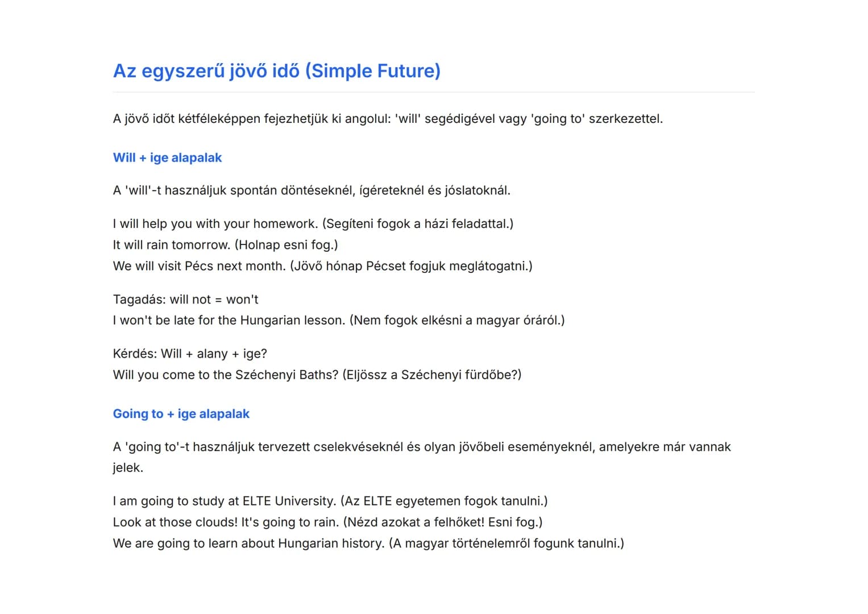Viewport: 868px width, 614px height.
Task: Click the line "Kérdés: Will + alany + ige?"
Action: click(190, 354)
